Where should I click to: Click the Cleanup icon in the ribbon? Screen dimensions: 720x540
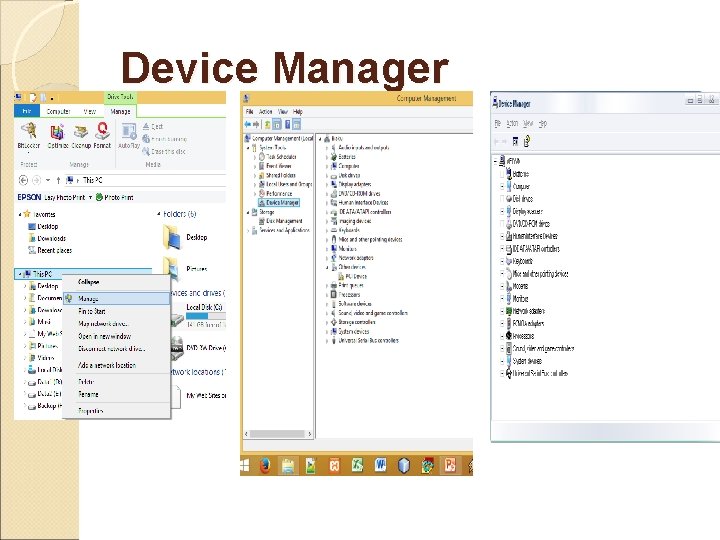point(81,132)
